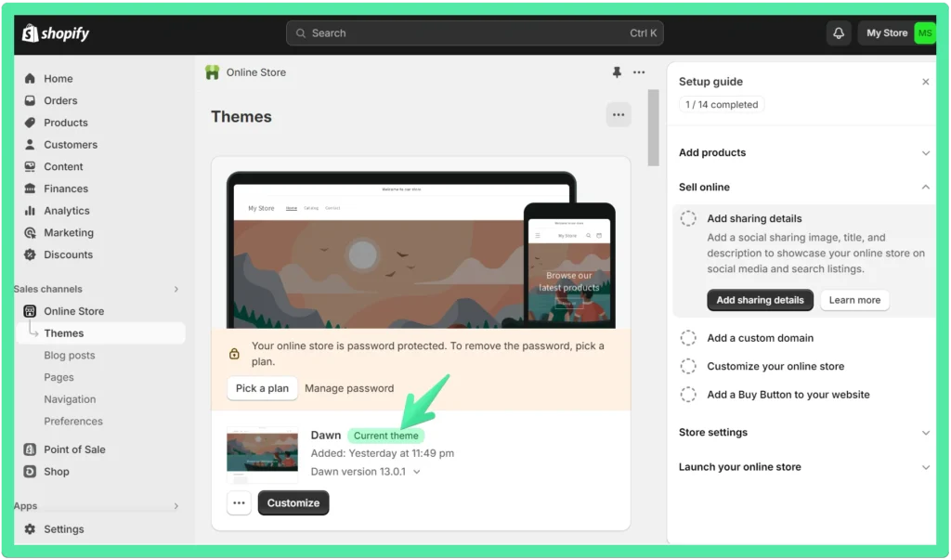This screenshot has width=951, height=560.
Task: Click the Settings gear icon
Action: tap(30, 529)
